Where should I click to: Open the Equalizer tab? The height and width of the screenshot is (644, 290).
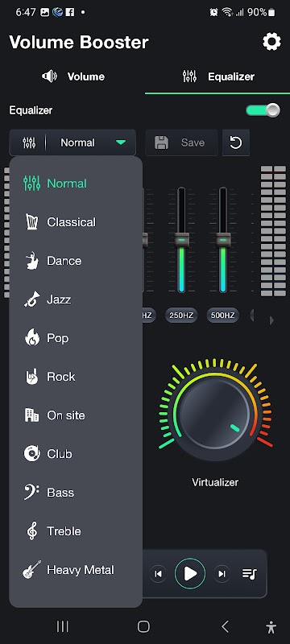click(218, 76)
